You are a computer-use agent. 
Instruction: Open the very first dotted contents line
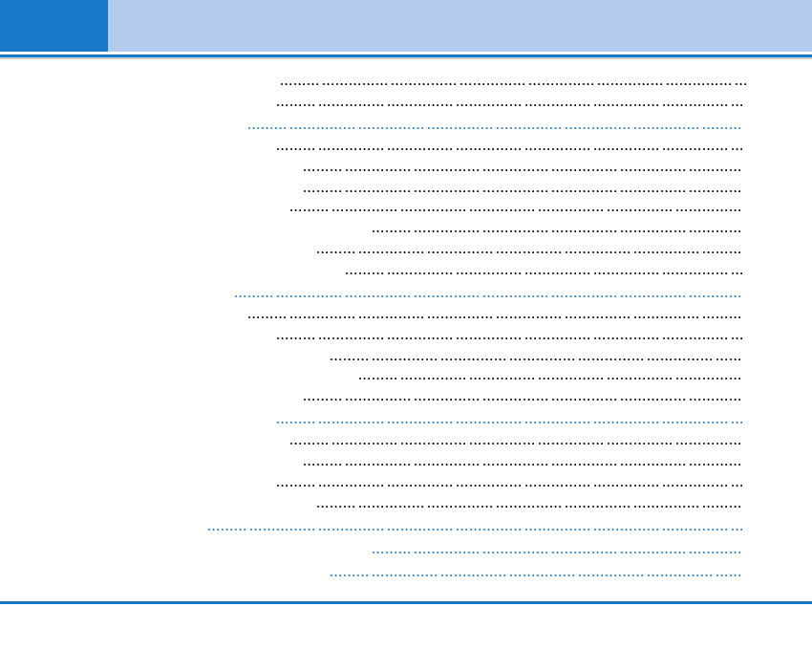(x=513, y=84)
